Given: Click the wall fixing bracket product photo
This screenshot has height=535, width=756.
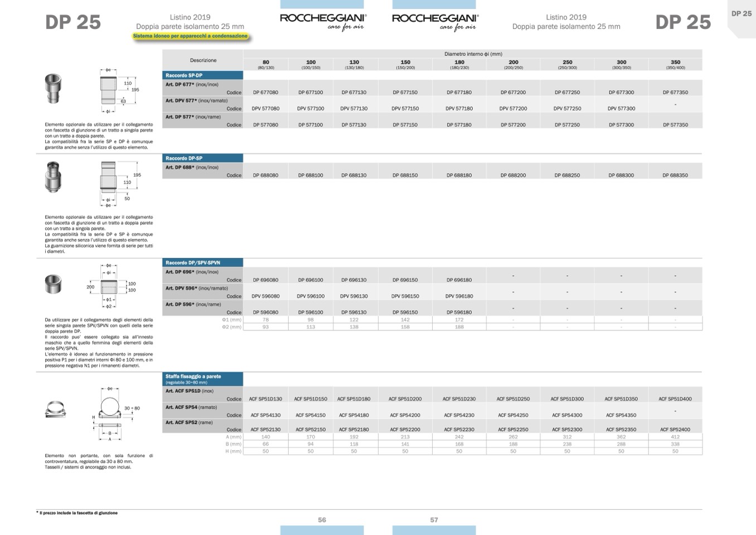Looking at the screenshot, I should (x=55, y=410).
